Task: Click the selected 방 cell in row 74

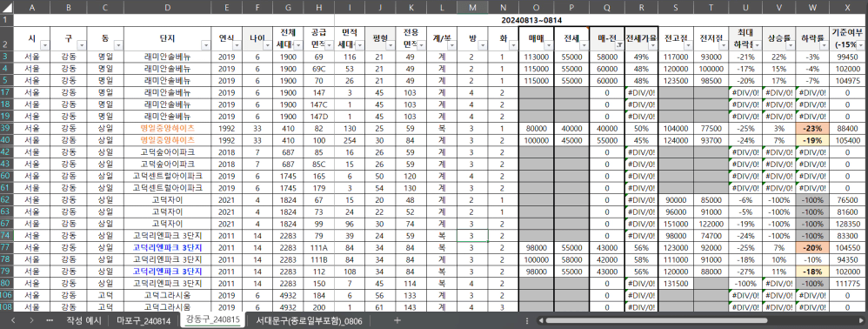Action: pos(471,235)
